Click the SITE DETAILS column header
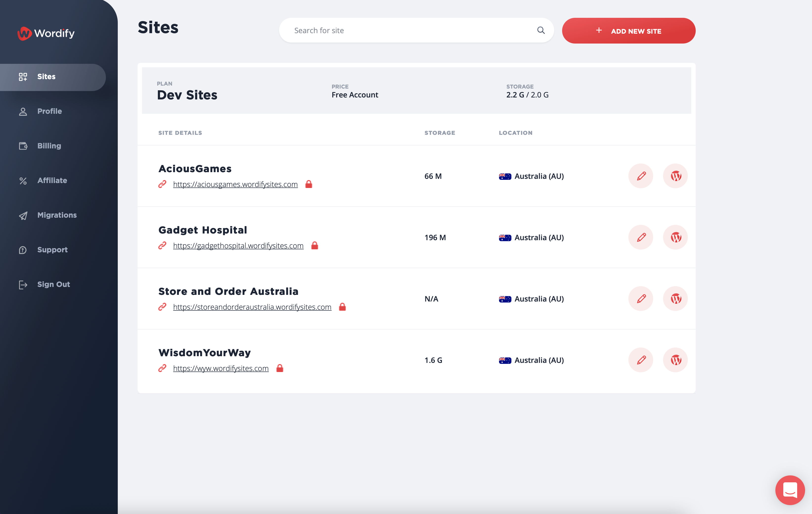The height and width of the screenshot is (514, 812). tap(180, 133)
